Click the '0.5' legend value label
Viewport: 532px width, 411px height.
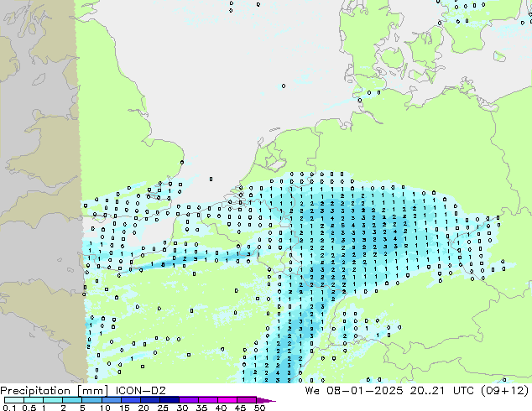[29, 408]
